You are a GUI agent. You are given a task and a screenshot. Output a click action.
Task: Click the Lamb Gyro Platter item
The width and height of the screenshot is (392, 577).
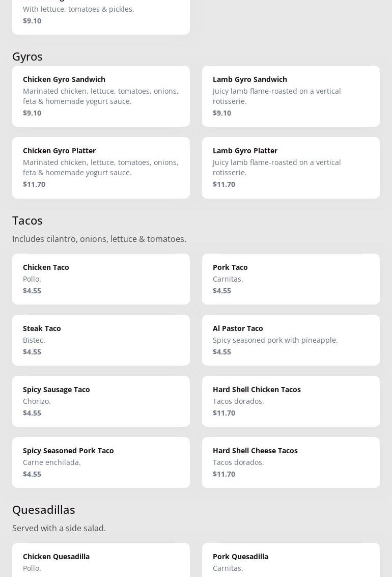(291, 167)
